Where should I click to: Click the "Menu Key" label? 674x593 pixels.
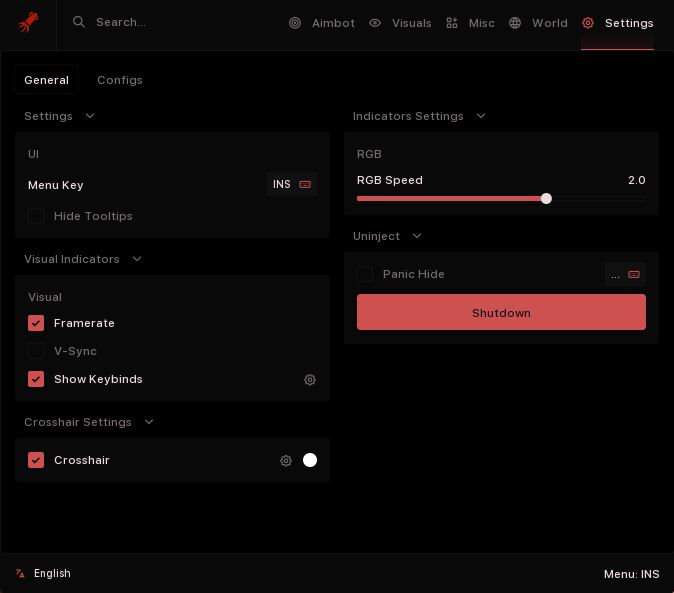55,185
